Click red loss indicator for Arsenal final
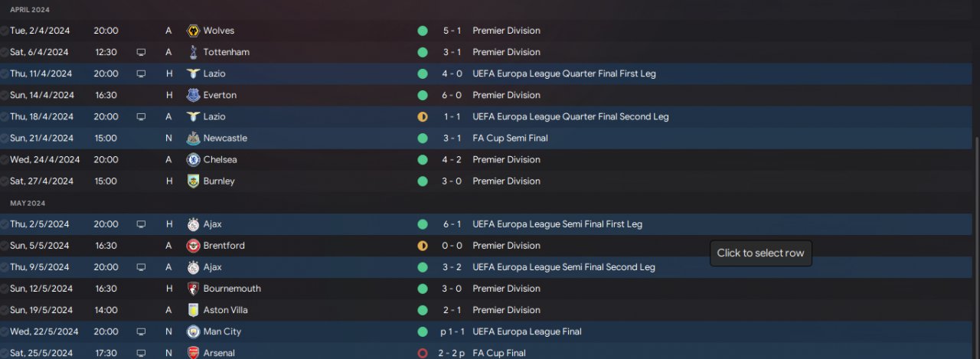980x359 pixels. pyautogui.click(x=422, y=354)
